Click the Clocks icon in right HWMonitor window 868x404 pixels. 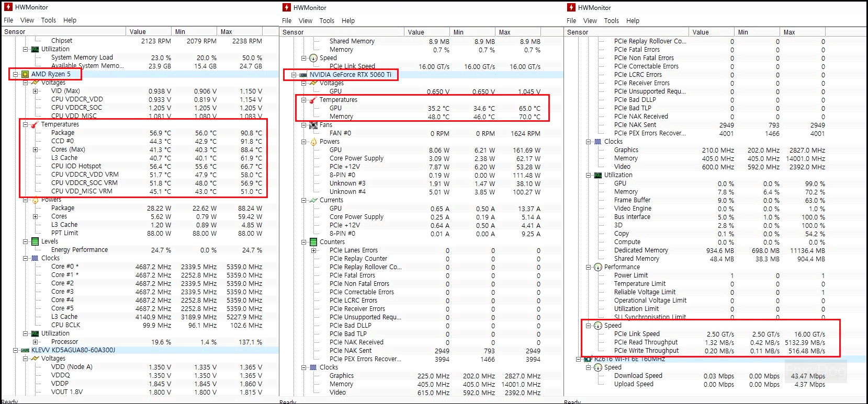[598, 142]
